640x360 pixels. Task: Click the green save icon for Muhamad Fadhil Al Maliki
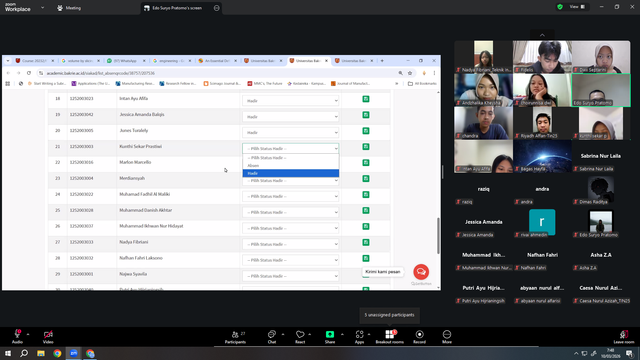366,194
